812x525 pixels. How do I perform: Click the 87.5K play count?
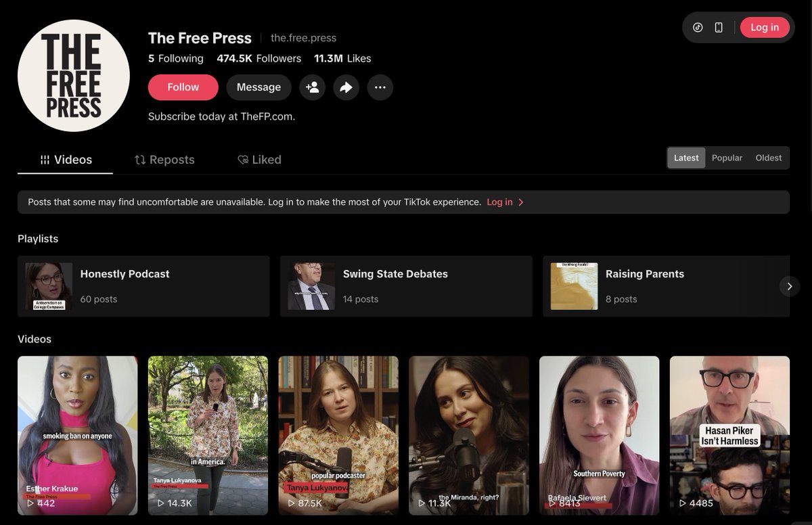(304, 503)
